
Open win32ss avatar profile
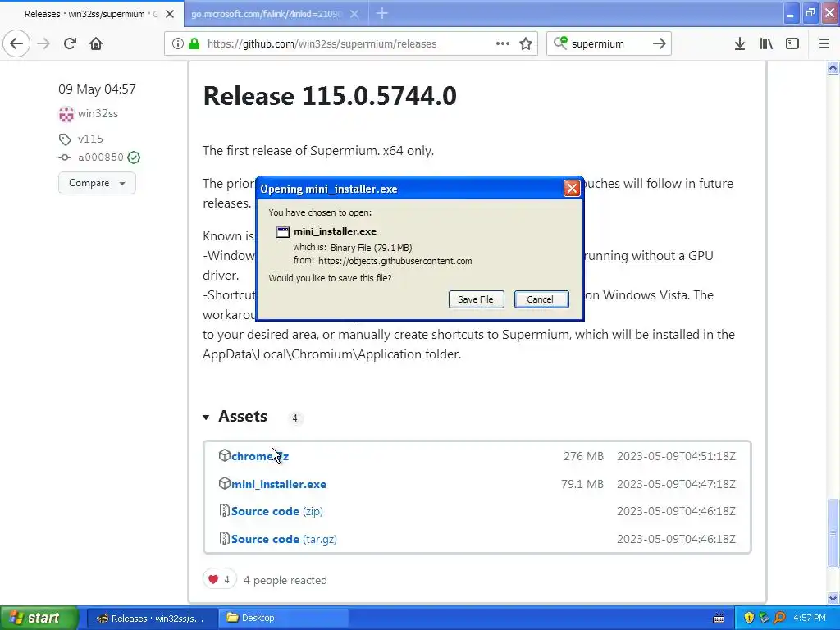[x=66, y=113]
